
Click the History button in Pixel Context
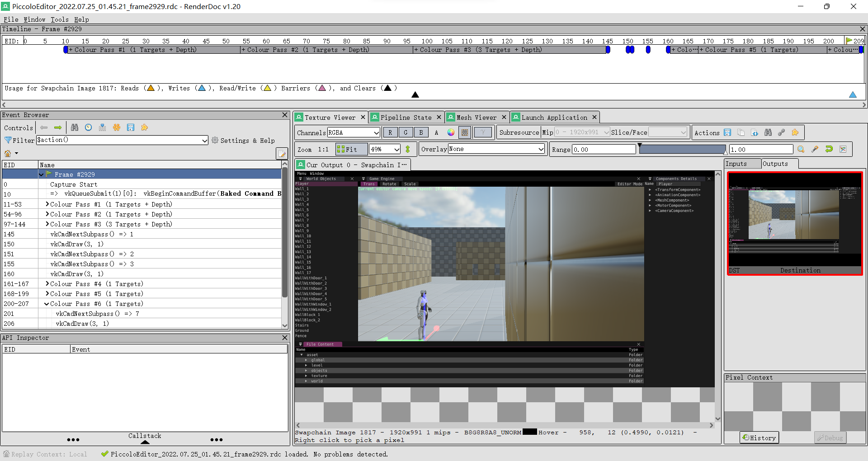(x=759, y=437)
